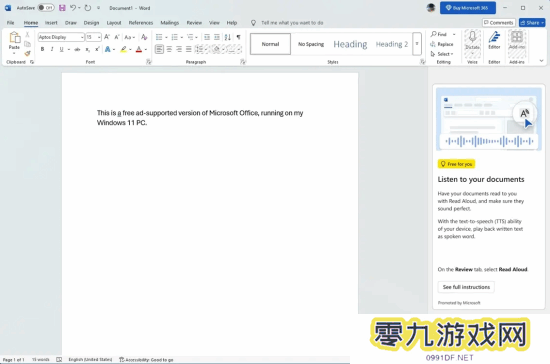Image resolution: width=550 pixels, height=364 pixels.
Task: Decrease paragraph indent
Action: pos(207,37)
